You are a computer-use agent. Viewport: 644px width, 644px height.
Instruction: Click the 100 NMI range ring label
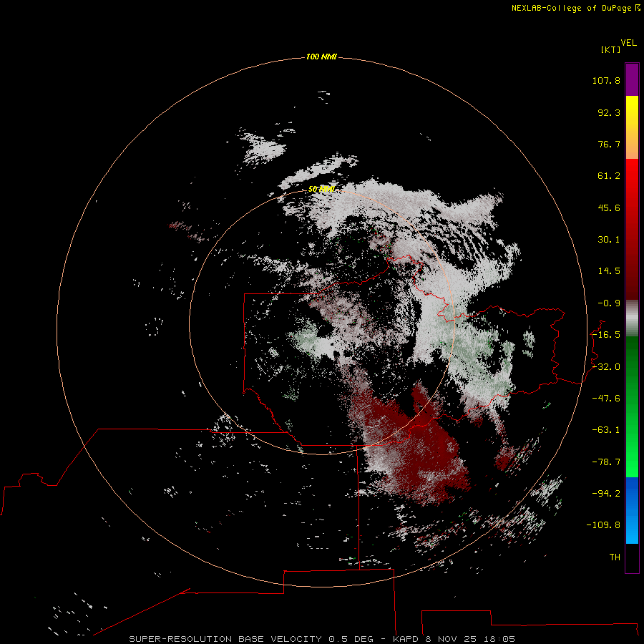tap(321, 57)
